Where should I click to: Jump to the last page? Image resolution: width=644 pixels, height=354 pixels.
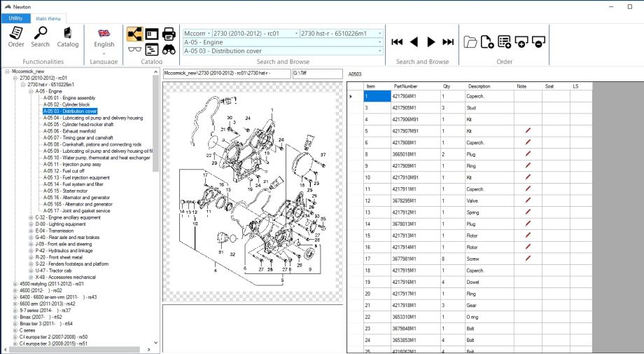click(x=448, y=42)
